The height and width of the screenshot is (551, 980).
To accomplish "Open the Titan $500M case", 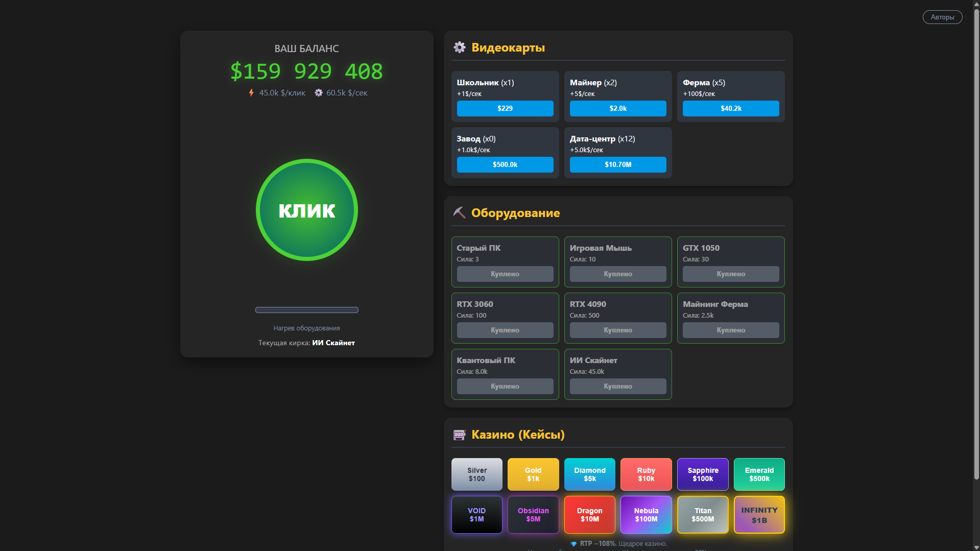I will [703, 515].
